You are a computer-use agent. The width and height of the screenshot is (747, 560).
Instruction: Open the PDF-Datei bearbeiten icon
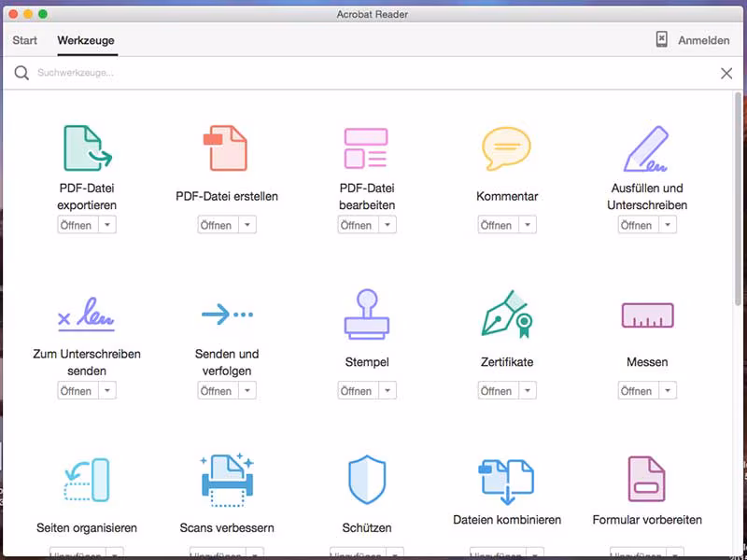point(366,148)
